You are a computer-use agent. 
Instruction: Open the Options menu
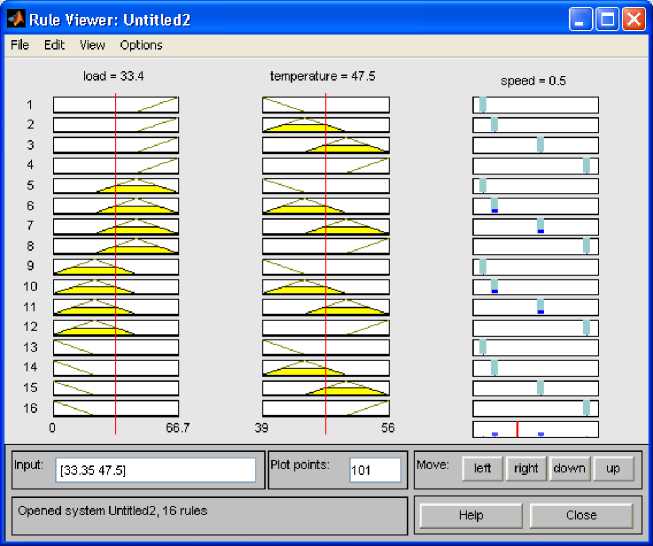pos(141,45)
